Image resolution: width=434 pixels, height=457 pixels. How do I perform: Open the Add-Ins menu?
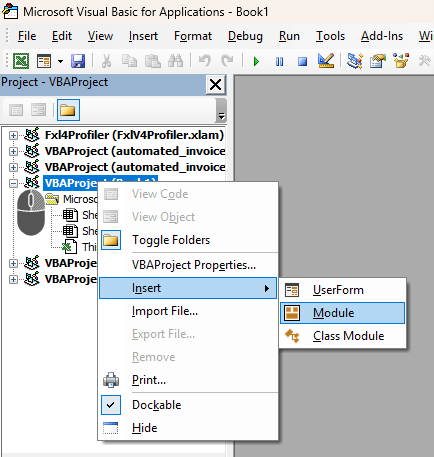click(x=382, y=36)
